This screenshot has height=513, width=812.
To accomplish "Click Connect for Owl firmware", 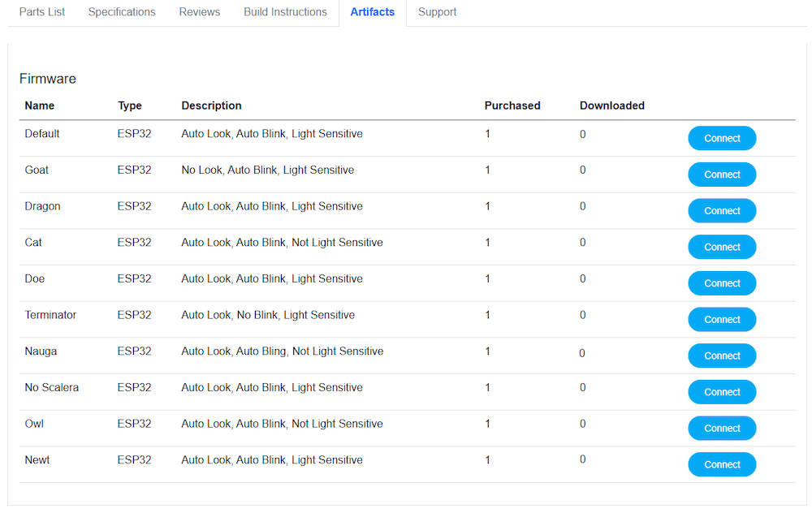I will 722,429.
